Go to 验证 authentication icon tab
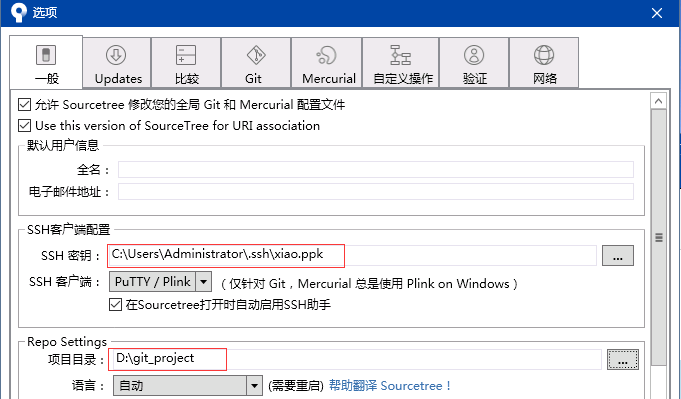The height and width of the screenshot is (399, 681). pos(474,63)
